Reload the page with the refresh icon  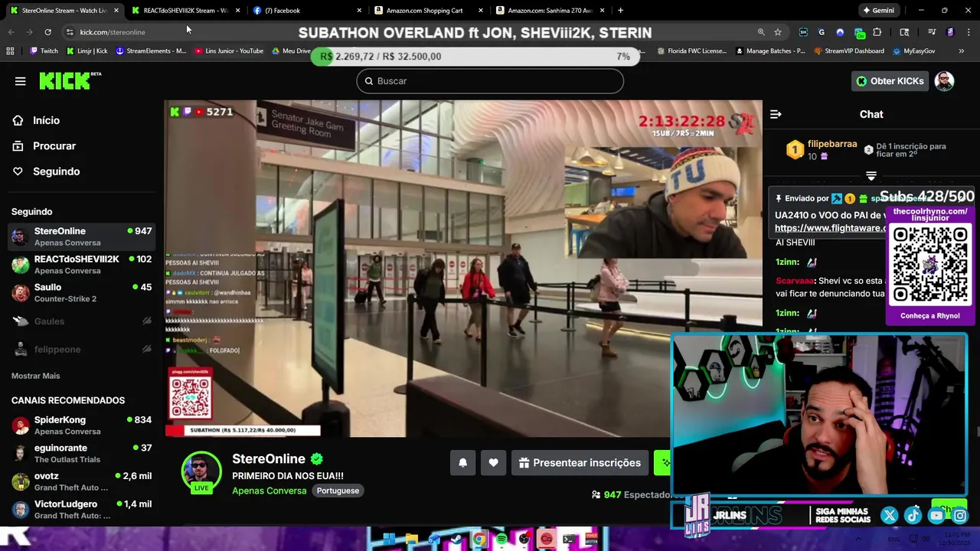tap(47, 32)
